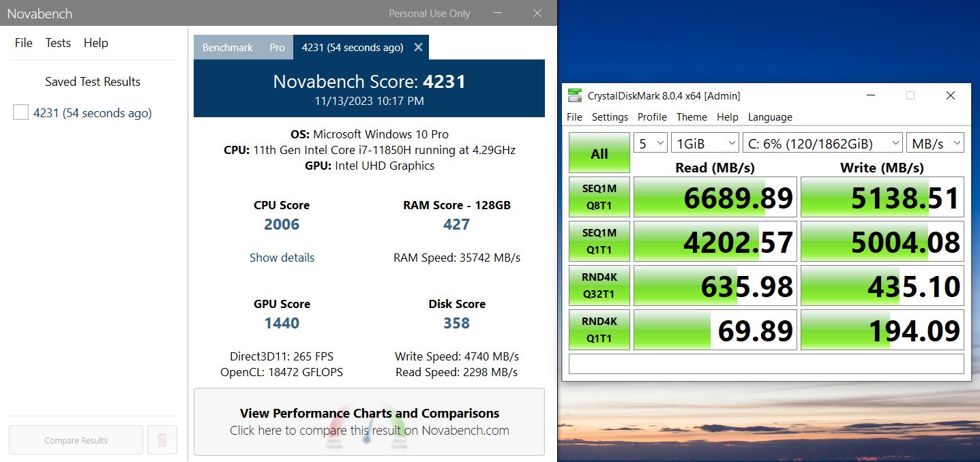The height and width of the screenshot is (462, 980).
Task: Switch to the Benchmark tab
Action: point(228,48)
